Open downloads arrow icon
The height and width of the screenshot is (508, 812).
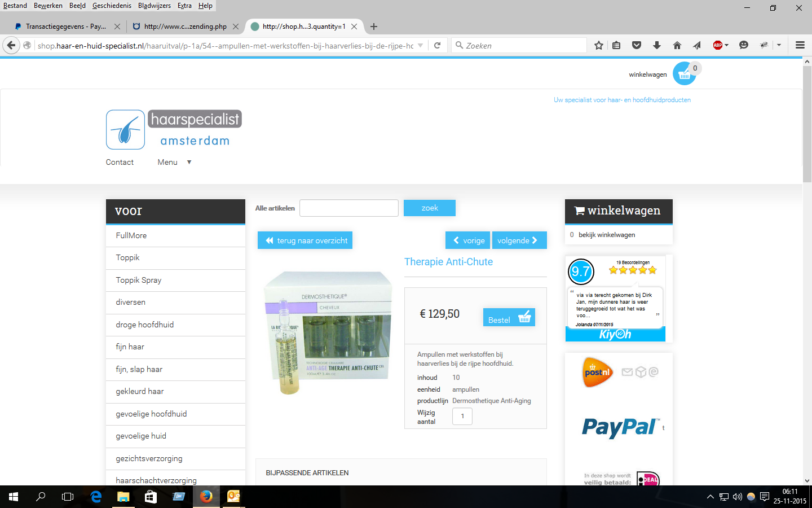coord(657,46)
